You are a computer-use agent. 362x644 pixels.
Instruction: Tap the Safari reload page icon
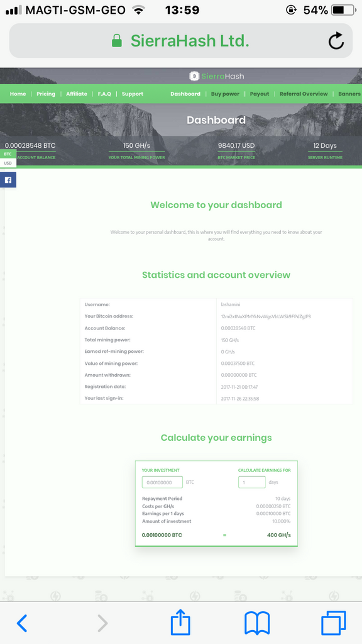tap(336, 41)
